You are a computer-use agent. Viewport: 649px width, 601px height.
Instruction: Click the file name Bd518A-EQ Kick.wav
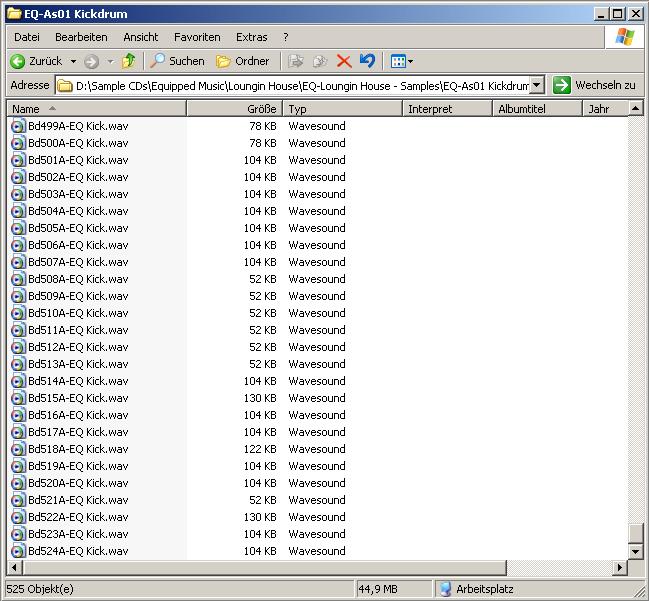[78, 449]
